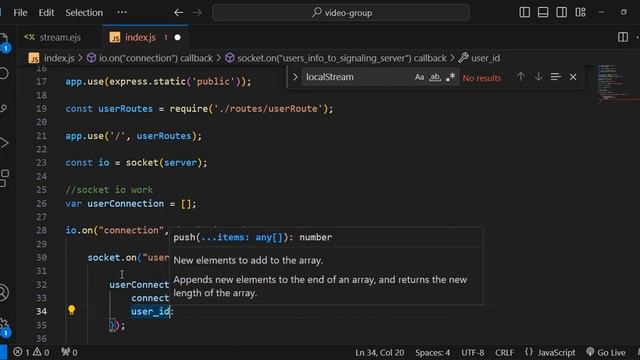Click the remote window indicator in status bar
Screen dimensions: 640x360
click(3, 353)
